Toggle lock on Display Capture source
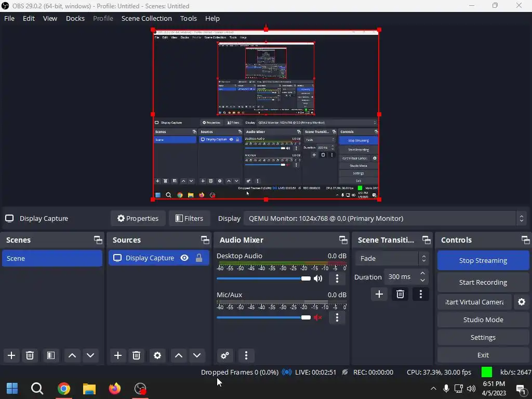Screen dimensions: 532x399 [199, 258]
